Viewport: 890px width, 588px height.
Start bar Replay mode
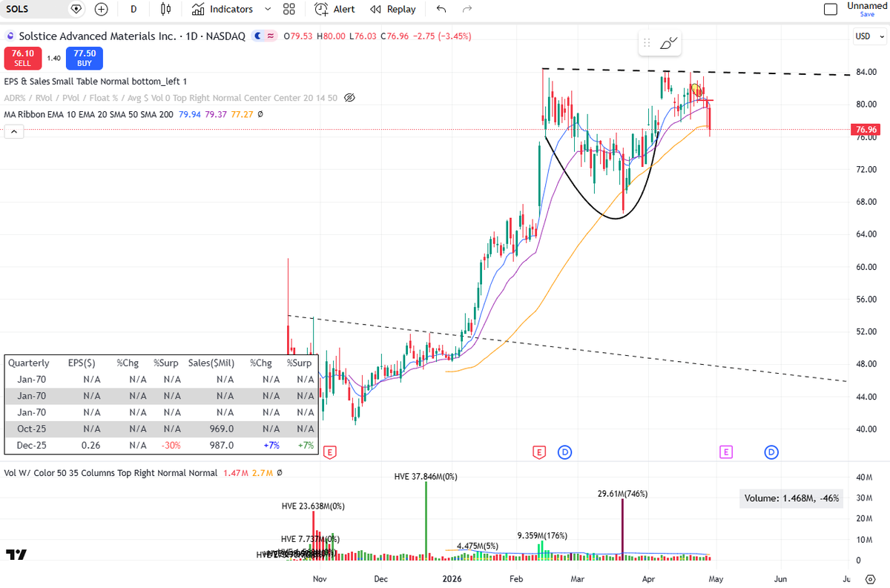click(x=392, y=9)
